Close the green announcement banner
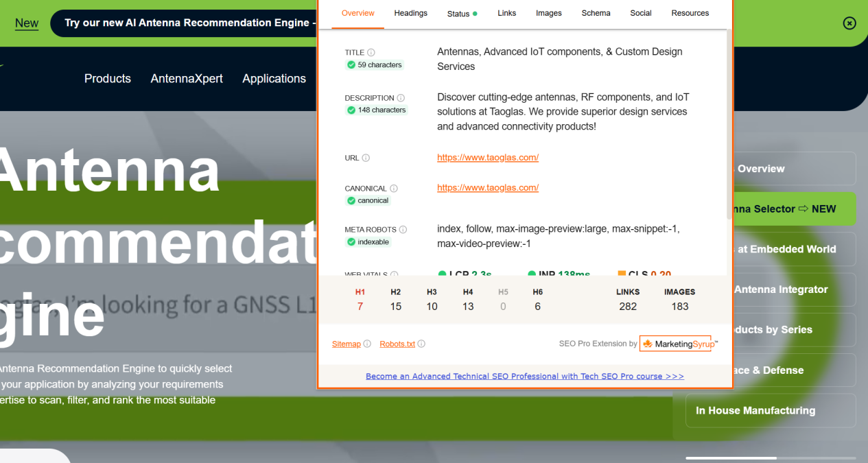This screenshot has height=463, width=868. coord(849,23)
